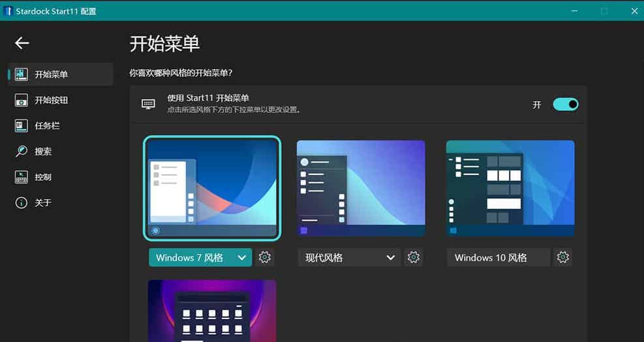Viewport: 644px width, 342px height.
Task: Click the 关于 info icon
Action: [x=22, y=202]
